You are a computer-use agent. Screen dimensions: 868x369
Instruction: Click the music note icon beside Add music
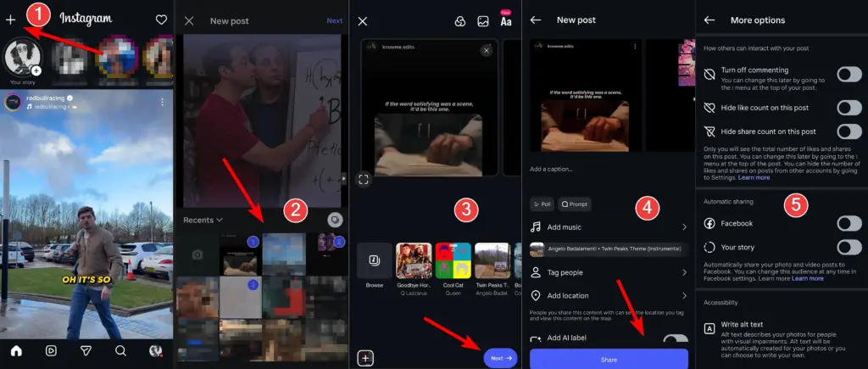(536, 227)
